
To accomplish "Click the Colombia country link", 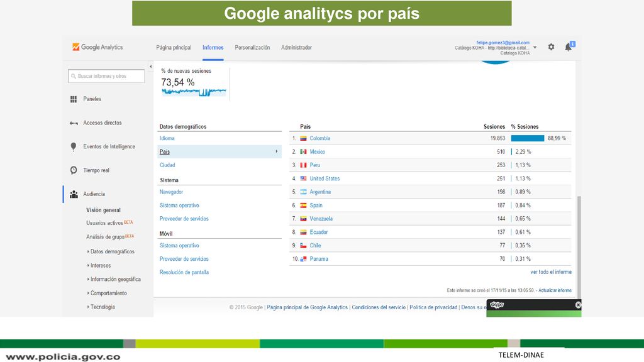I will (320, 138).
